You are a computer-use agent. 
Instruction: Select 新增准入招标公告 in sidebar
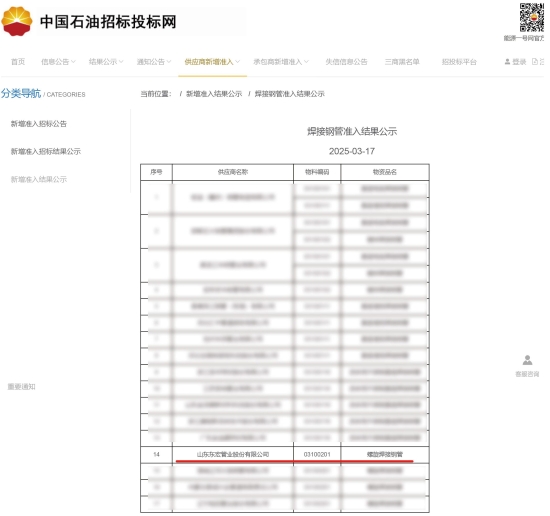pos(39,124)
